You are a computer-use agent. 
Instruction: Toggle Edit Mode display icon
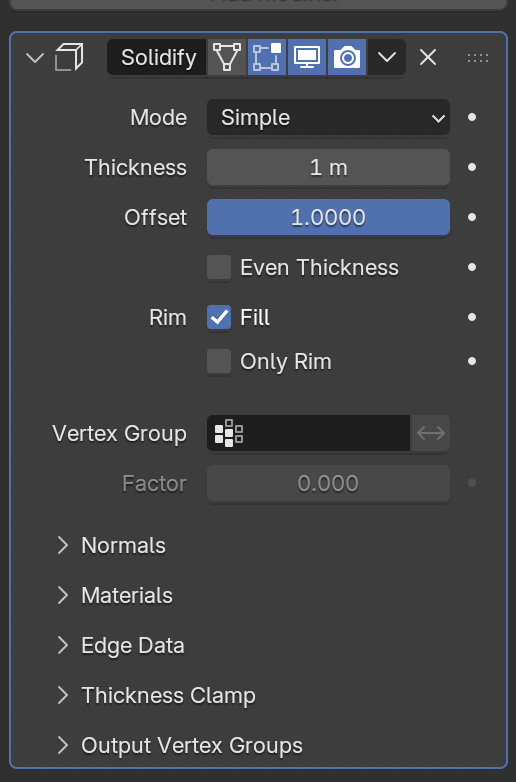click(267, 57)
